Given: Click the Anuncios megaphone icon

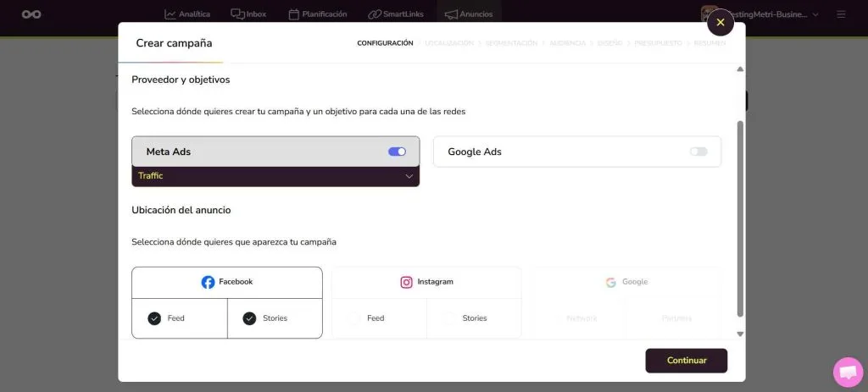Looking at the screenshot, I should [451, 14].
